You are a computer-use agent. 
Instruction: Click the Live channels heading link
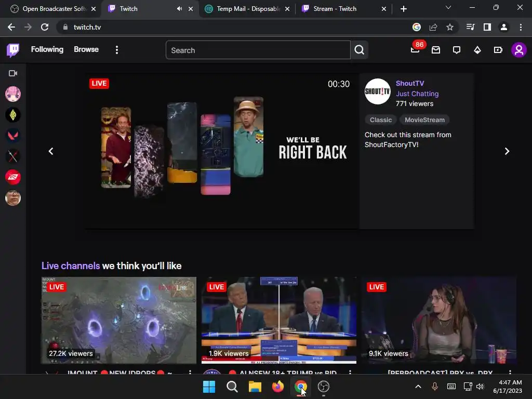click(x=71, y=265)
